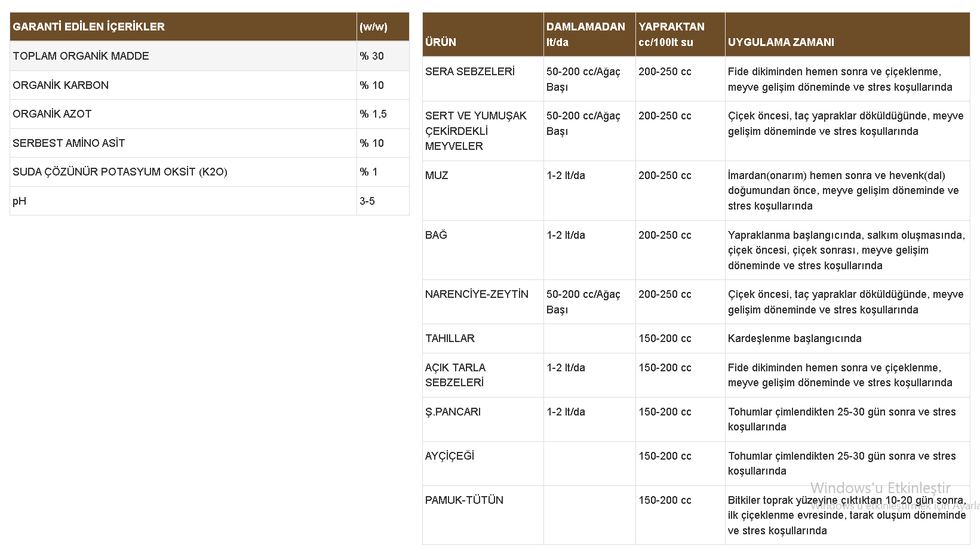Click 200-250 cc in ÇEKİRDEKLİ MEYVELER row
Image resolution: width=980 pixels, height=551 pixels.
(x=665, y=116)
